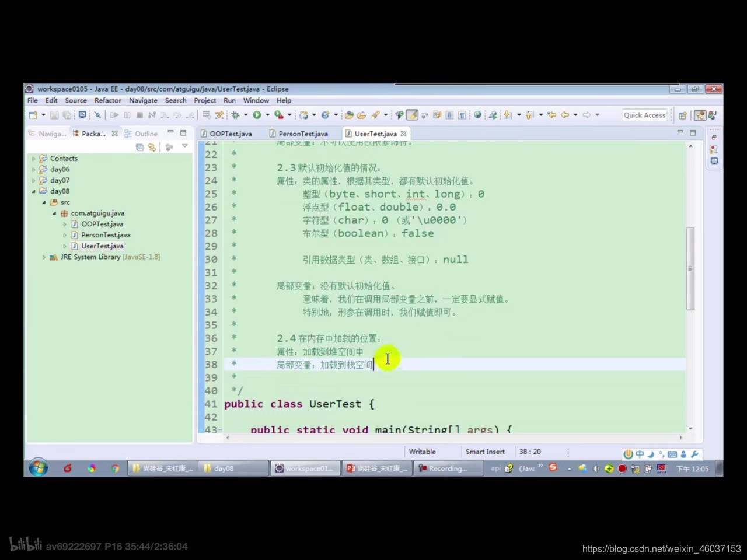This screenshot has height=560, width=747.
Task: Click the Windows Start button
Action: coord(38,468)
